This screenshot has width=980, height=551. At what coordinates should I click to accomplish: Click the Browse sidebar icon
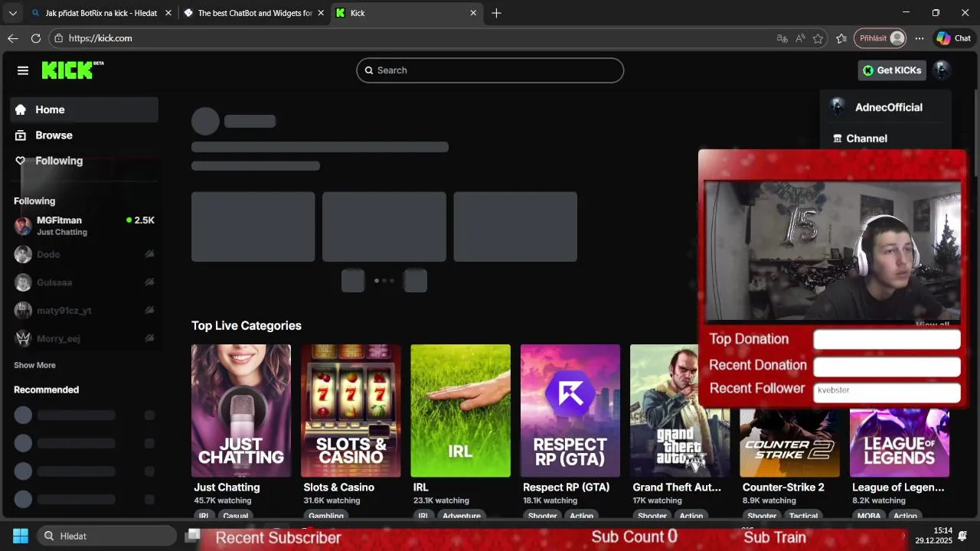(x=21, y=135)
